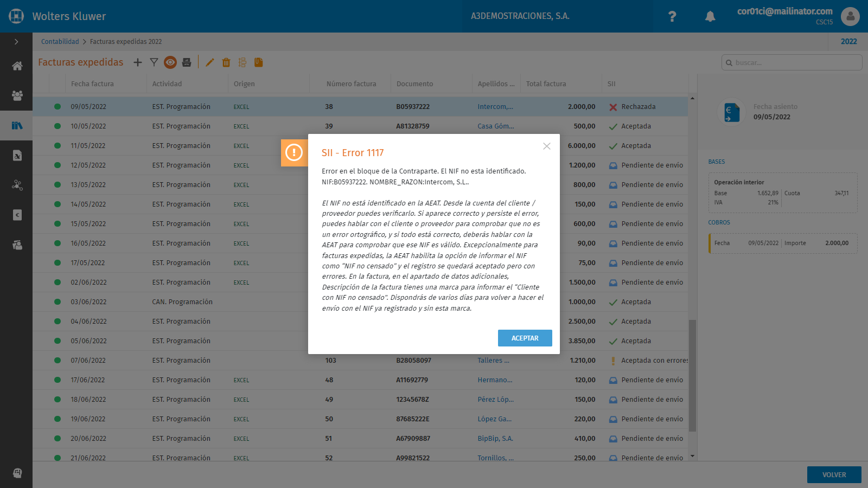Click the buscar search field
This screenshot has width=868, height=488.
792,62
